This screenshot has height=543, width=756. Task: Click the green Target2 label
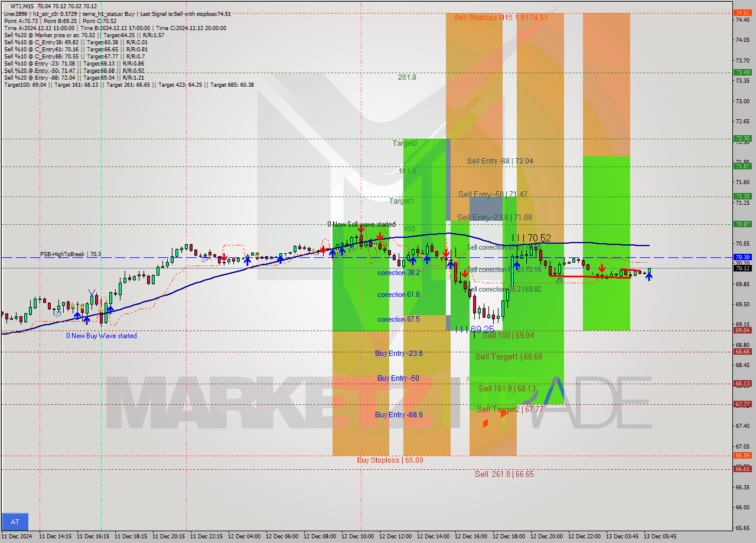405,143
